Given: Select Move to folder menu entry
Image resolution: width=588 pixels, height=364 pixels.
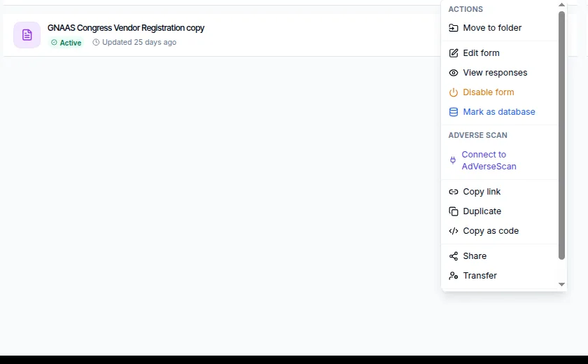Looking at the screenshot, I should click(x=499, y=28).
